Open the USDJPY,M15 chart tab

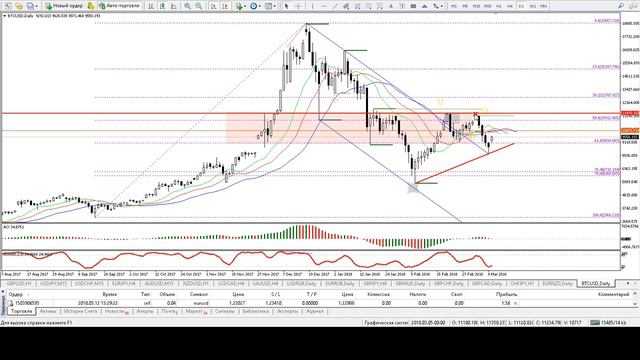(x=53, y=283)
